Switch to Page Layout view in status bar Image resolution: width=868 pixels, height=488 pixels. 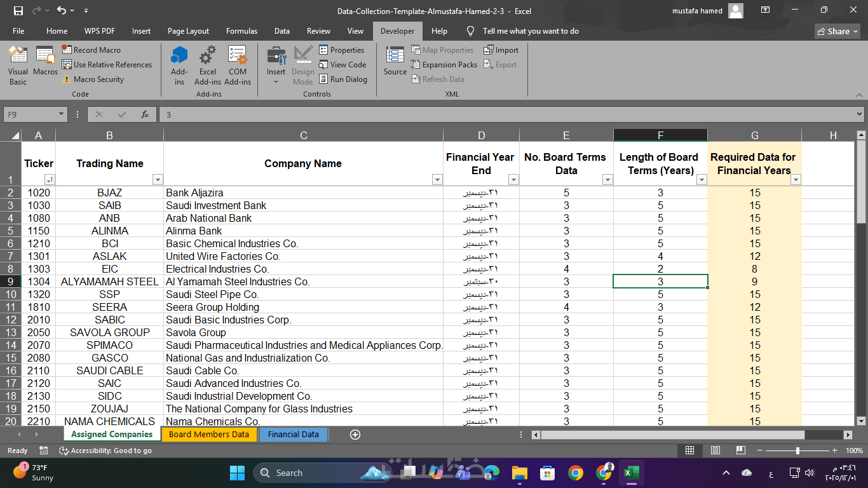[715, 451]
